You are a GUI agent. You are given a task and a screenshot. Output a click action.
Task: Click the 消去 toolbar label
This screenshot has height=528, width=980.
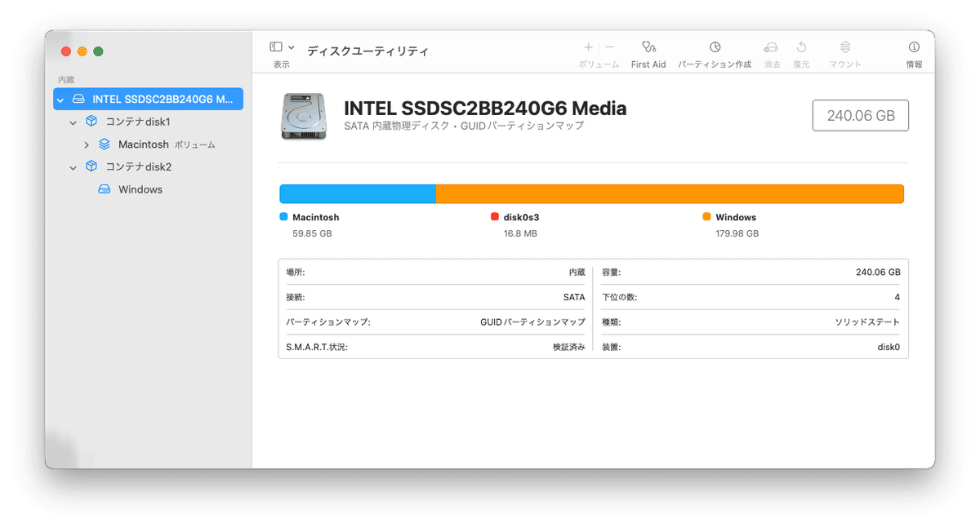coord(772,64)
